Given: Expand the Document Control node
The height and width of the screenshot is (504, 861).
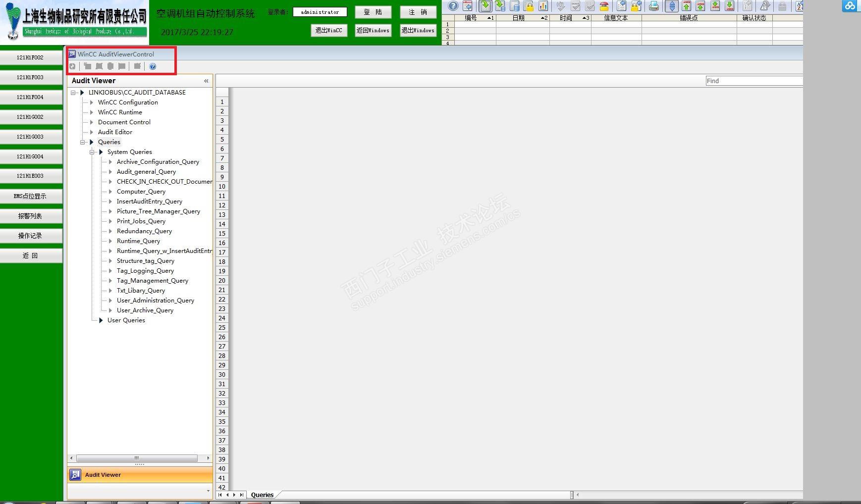Looking at the screenshot, I should click(92, 122).
